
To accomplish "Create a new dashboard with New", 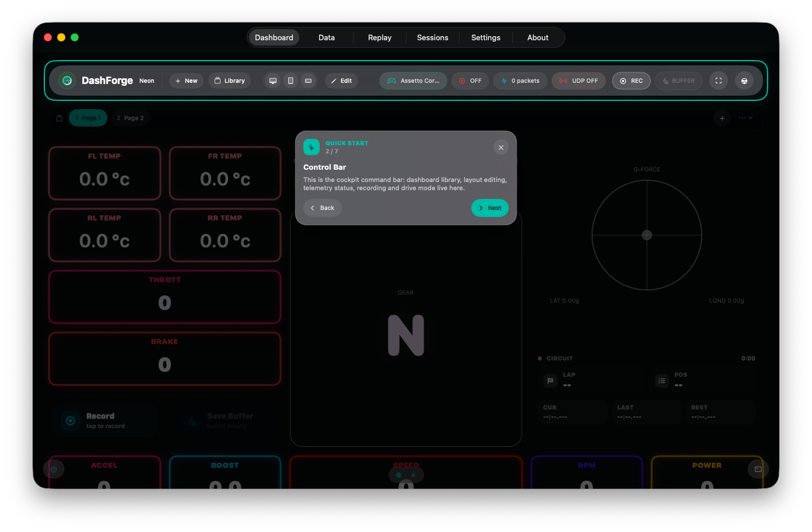I will pos(187,80).
